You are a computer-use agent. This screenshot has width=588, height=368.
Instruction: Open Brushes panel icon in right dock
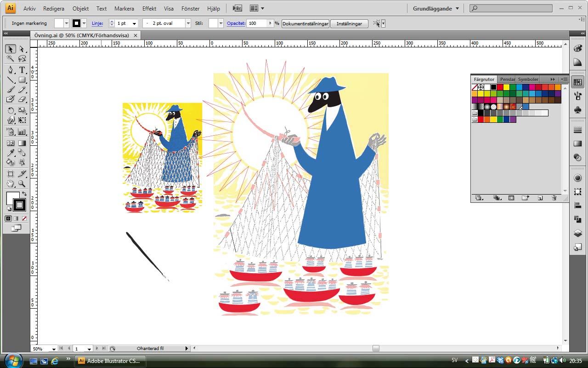point(578,96)
